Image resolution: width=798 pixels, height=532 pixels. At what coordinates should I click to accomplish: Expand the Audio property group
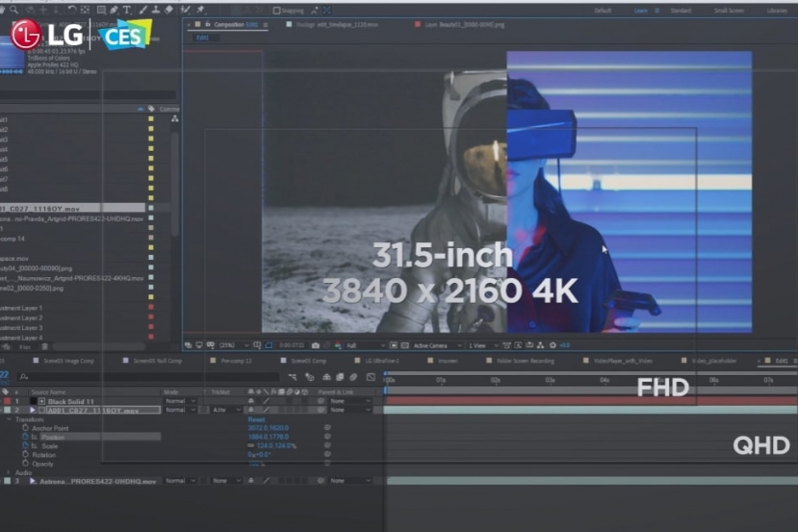pos(8,472)
